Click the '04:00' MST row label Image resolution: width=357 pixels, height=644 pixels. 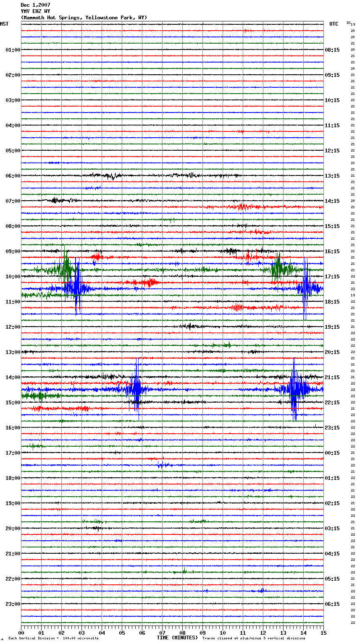pyautogui.click(x=13, y=126)
